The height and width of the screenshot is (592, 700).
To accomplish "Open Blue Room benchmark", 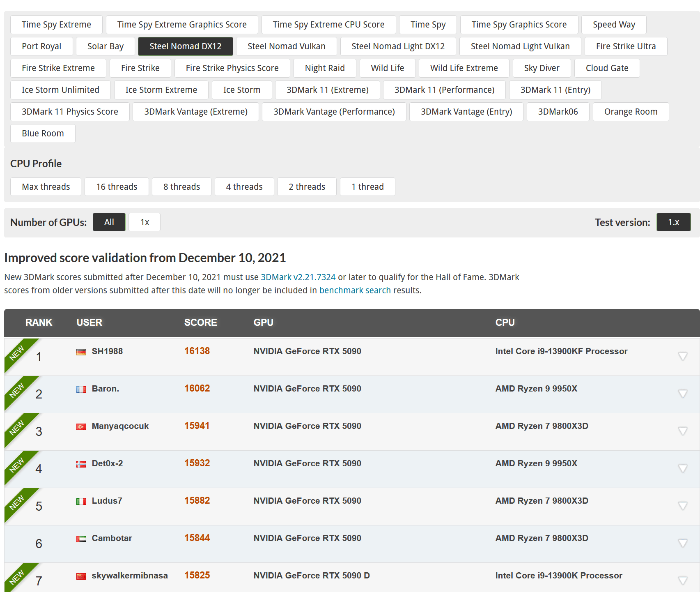I will pos(43,134).
